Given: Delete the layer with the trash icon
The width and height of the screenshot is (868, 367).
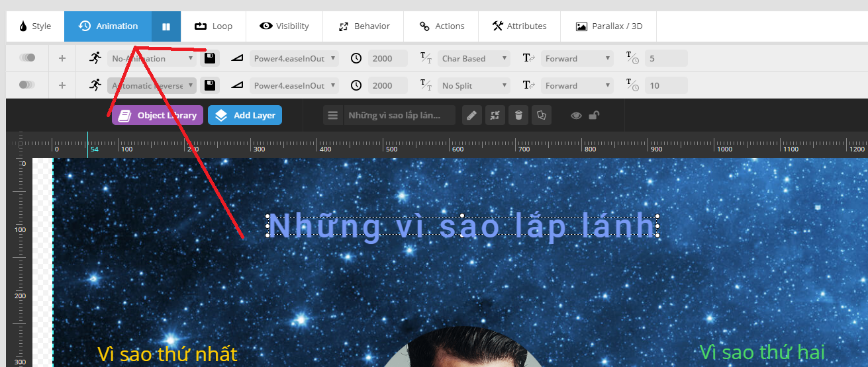Looking at the screenshot, I should point(518,115).
